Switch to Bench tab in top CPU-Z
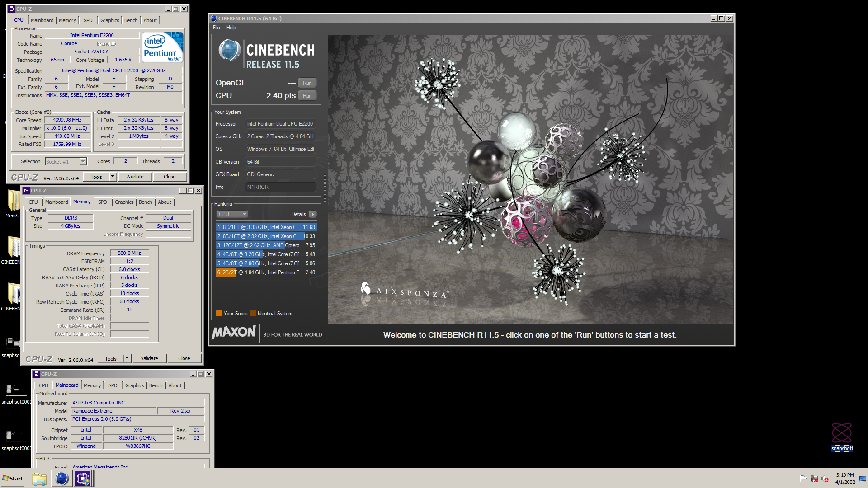 [131, 20]
